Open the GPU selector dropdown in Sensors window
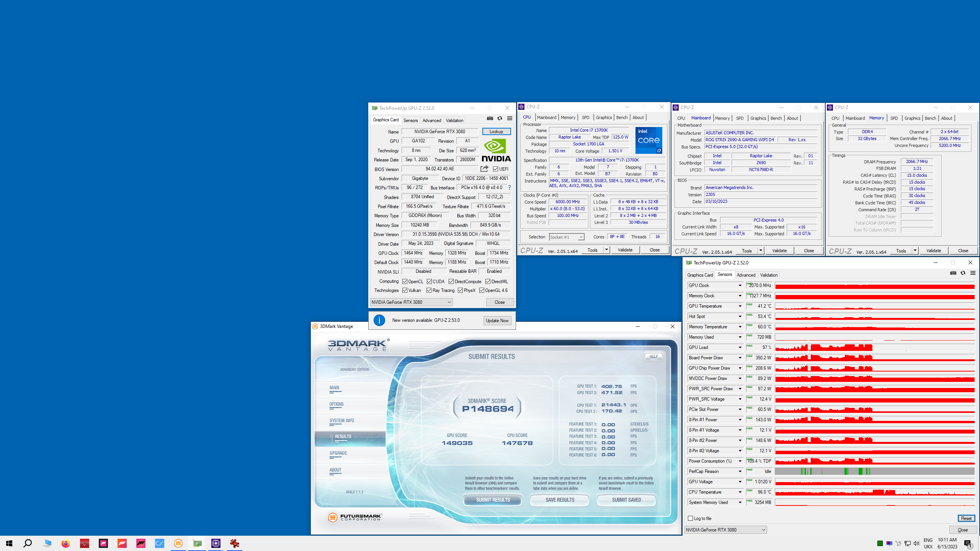The width and height of the screenshot is (980, 551). (725, 530)
